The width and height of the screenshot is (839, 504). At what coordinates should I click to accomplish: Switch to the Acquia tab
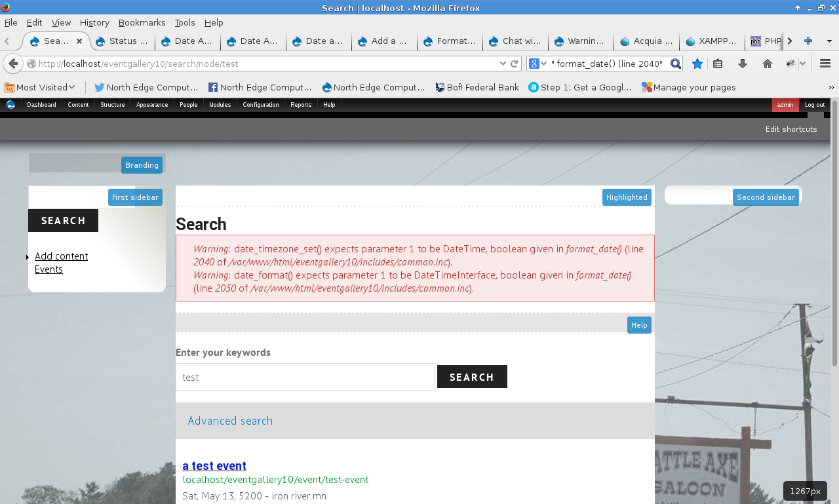[x=646, y=41]
